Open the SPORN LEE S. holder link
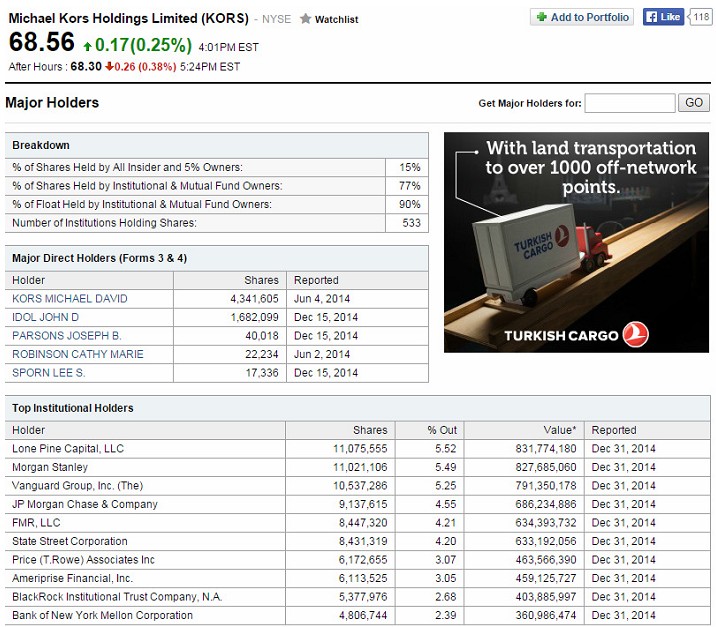The height and width of the screenshot is (627, 716). pyautogui.click(x=49, y=373)
